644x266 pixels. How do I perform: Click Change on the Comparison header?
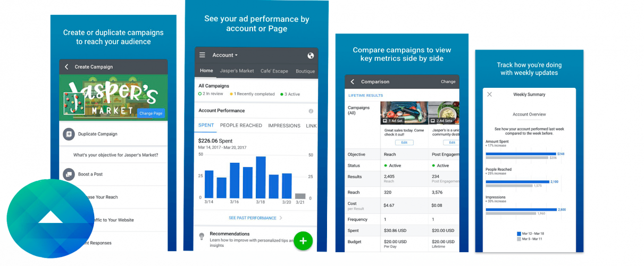(x=448, y=82)
